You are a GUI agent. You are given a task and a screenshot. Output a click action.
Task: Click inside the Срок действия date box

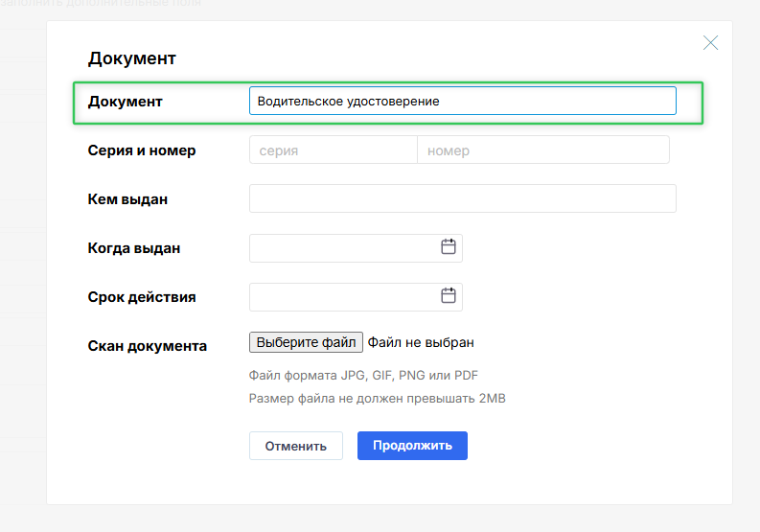[340, 297]
